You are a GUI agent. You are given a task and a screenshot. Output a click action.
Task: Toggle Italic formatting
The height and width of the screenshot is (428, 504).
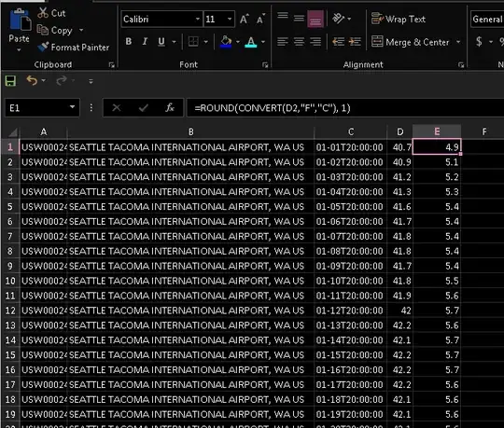(145, 41)
